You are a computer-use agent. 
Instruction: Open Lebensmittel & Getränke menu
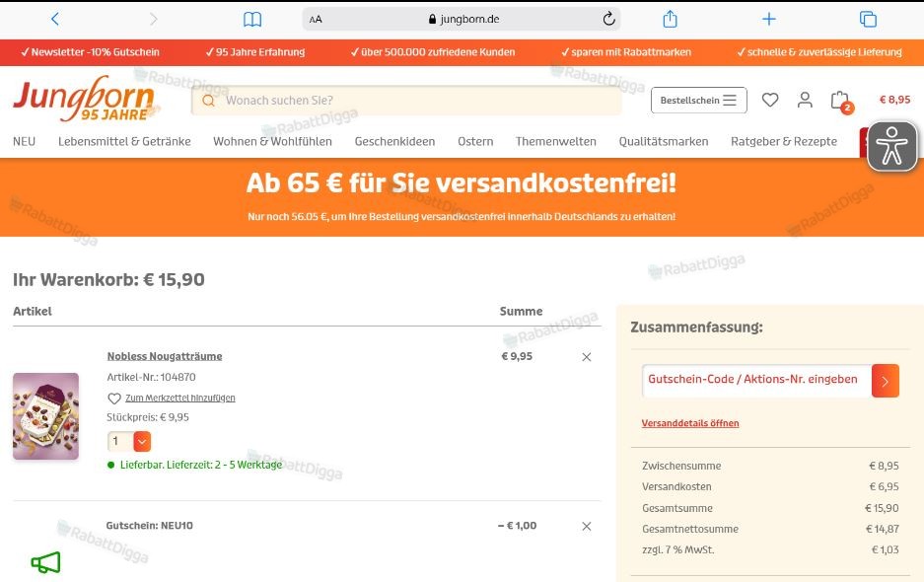[x=124, y=141]
